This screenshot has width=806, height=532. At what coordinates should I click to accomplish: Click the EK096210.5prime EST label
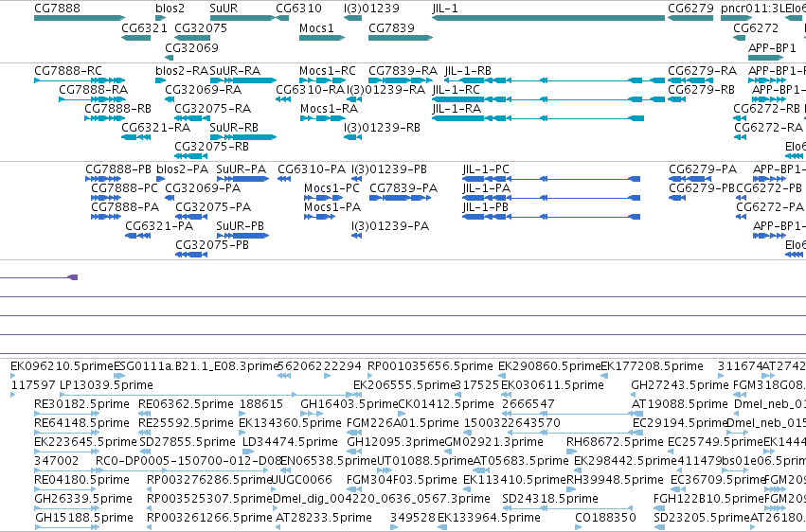click(x=62, y=366)
